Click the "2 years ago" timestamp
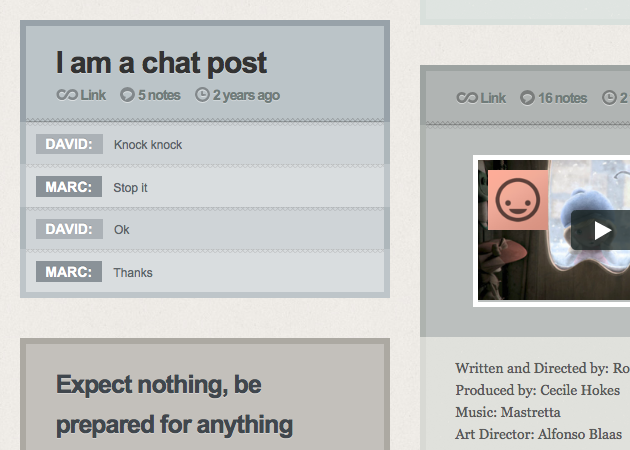This screenshot has height=450, width=630. (246, 95)
